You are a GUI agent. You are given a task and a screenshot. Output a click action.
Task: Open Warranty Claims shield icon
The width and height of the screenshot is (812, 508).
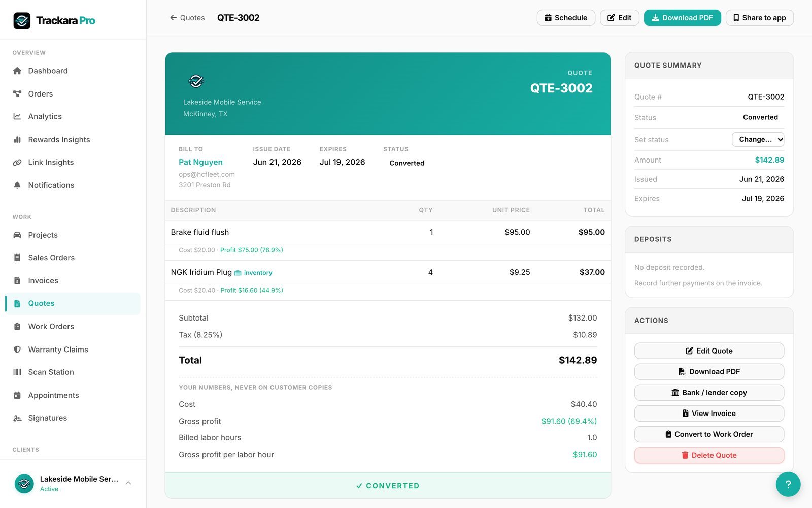(17, 350)
